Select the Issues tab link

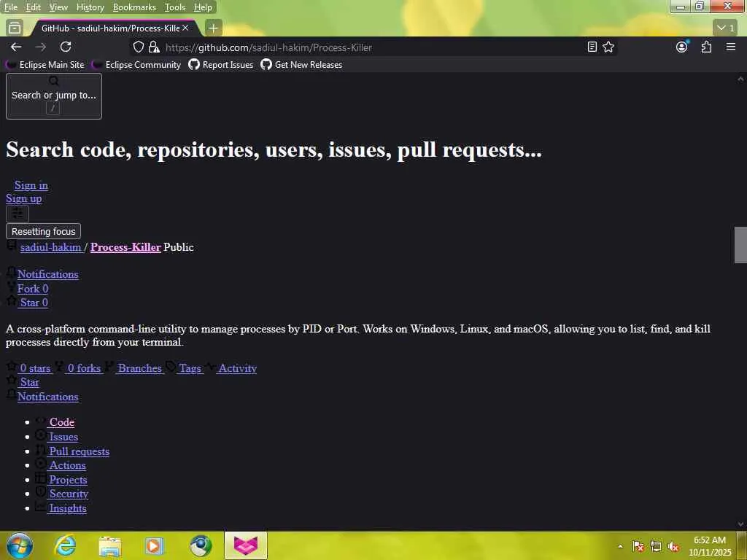(64, 437)
